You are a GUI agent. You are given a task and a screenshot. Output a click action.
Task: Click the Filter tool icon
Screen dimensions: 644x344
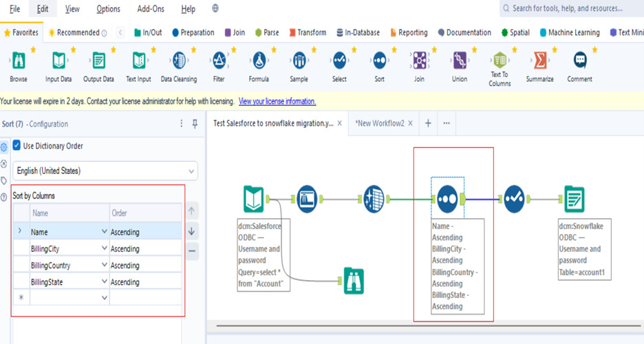(x=219, y=61)
